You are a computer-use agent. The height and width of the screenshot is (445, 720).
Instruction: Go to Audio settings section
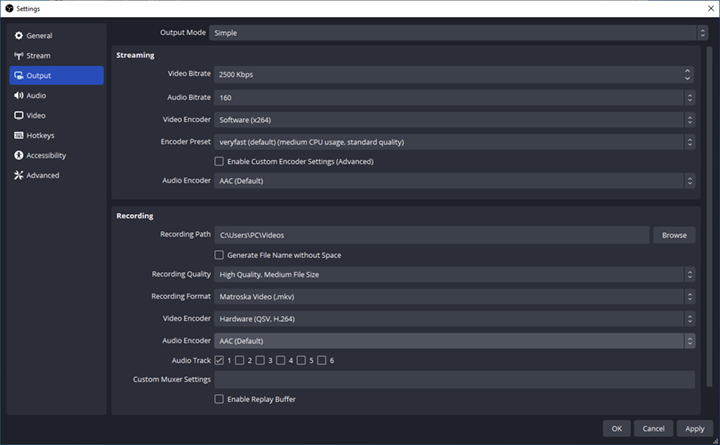pos(56,96)
